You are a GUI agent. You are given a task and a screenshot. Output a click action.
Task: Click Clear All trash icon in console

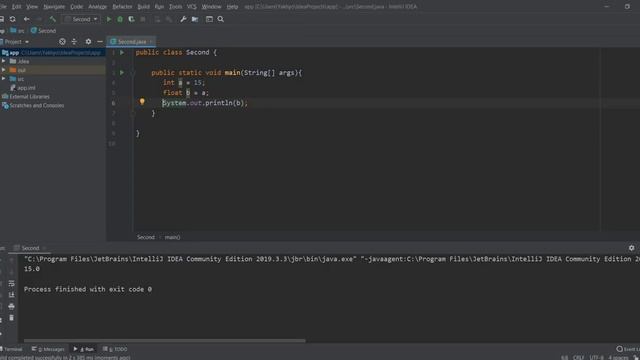[x=11, y=318]
